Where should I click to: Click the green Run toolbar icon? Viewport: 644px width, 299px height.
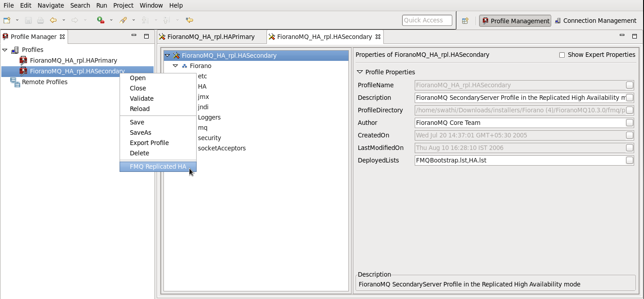click(x=101, y=20)
